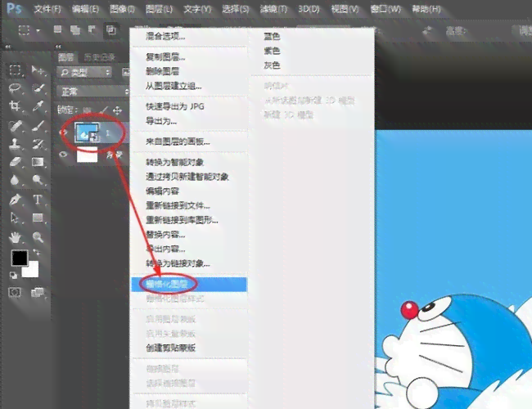
Task: Open the 图像(I) menu
Action: (122, 9)
